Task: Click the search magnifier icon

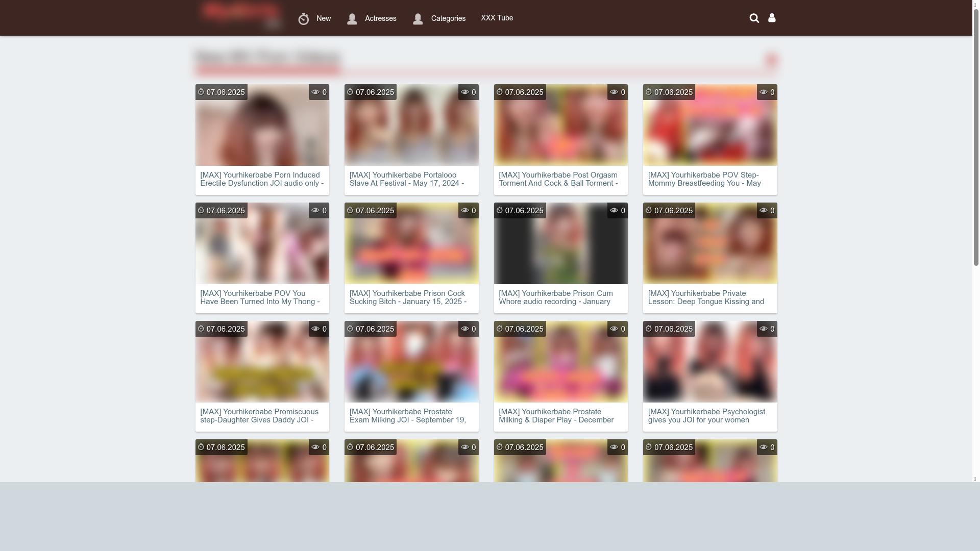Action: click(754, 18)
